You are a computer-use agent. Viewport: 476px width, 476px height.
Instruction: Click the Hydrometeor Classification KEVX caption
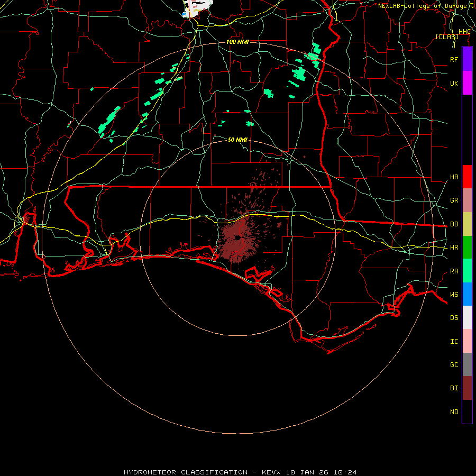coord(240,472)
